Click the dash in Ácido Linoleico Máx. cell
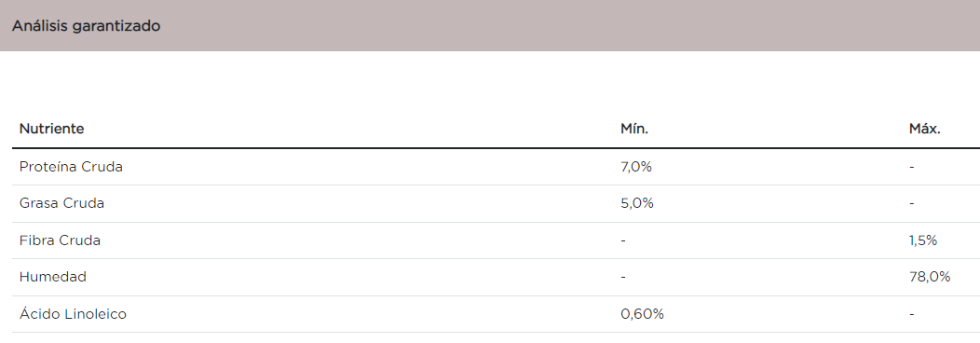This screenshot has width=980, height=343. coord(912,314)
